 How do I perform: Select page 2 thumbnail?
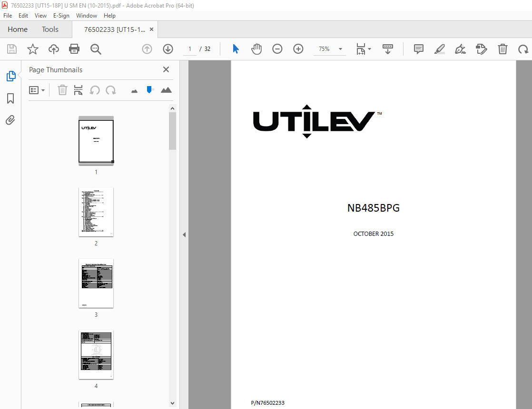coord(96,212)
